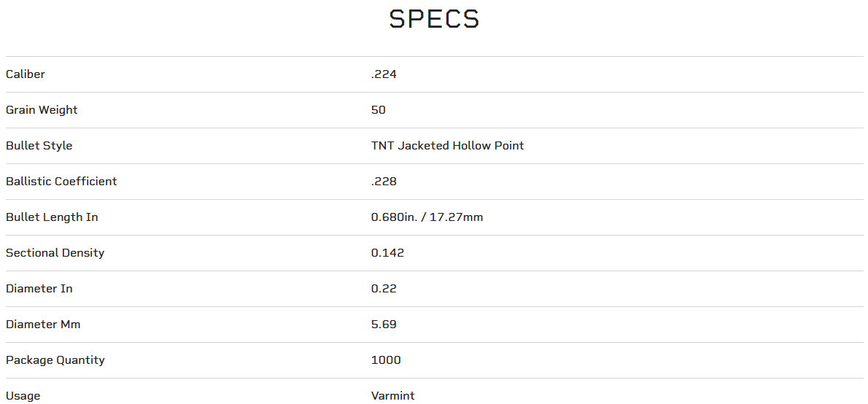The width and height of the screenshot is (868, 404).
Task: Click the 0.680in. / 17.27mm value
Action: [427, 217]
